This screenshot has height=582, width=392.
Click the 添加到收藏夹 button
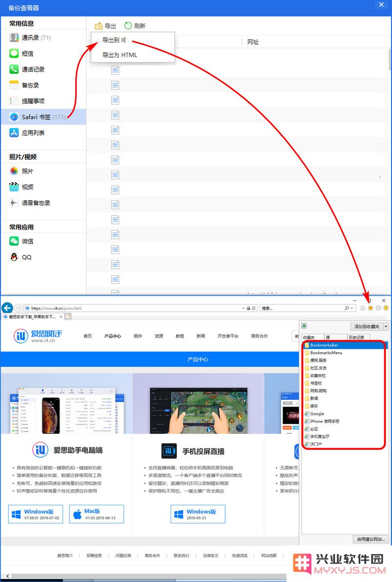coord(367,326)
